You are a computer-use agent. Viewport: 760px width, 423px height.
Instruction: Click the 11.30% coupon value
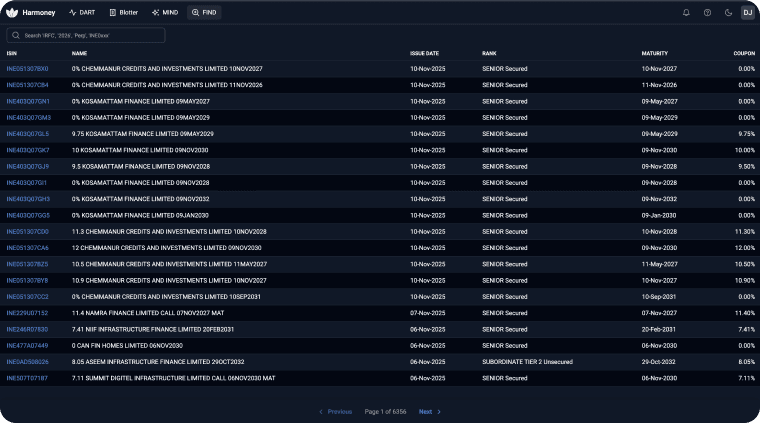pos(745,232)
